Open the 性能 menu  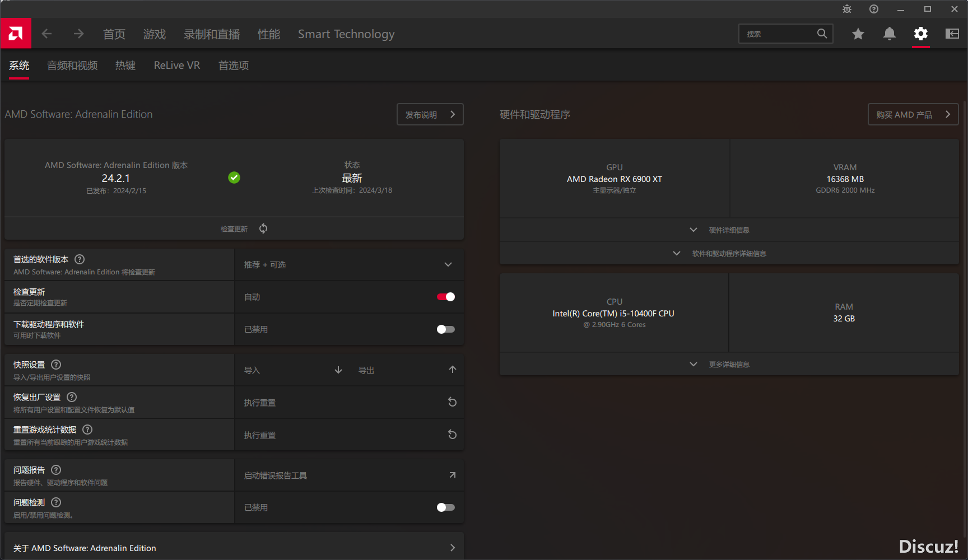point(269,34)
